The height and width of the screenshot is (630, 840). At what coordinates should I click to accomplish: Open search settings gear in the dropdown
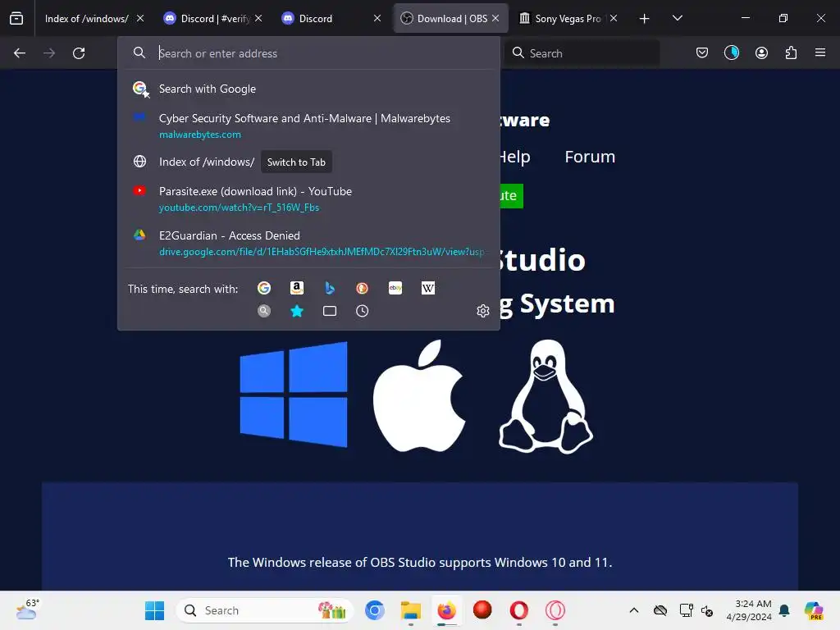coord(483,311)
